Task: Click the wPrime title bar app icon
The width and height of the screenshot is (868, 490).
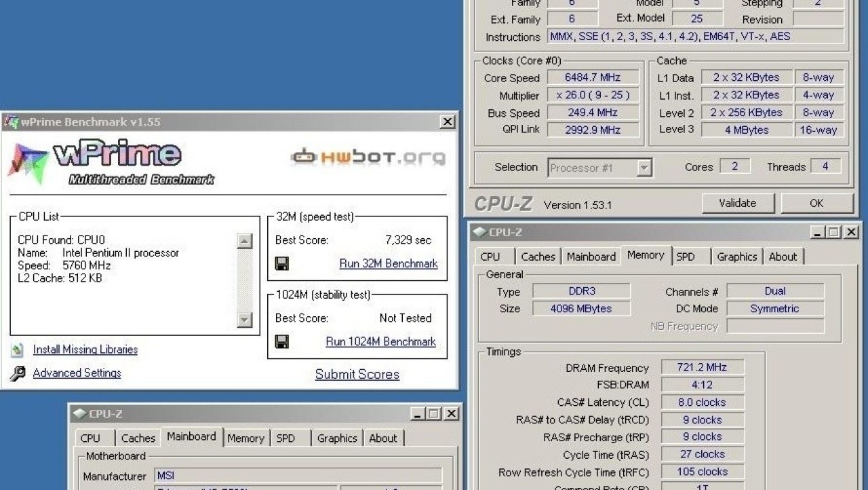Action: (12, 122)
